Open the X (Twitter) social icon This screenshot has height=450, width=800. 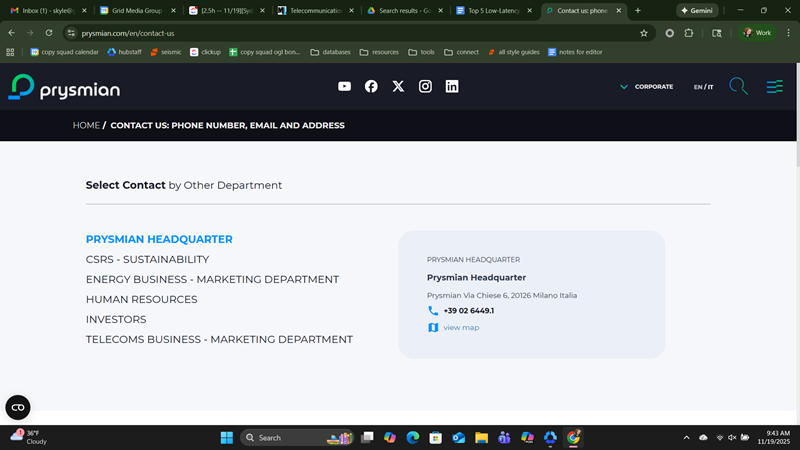[398, 87]
